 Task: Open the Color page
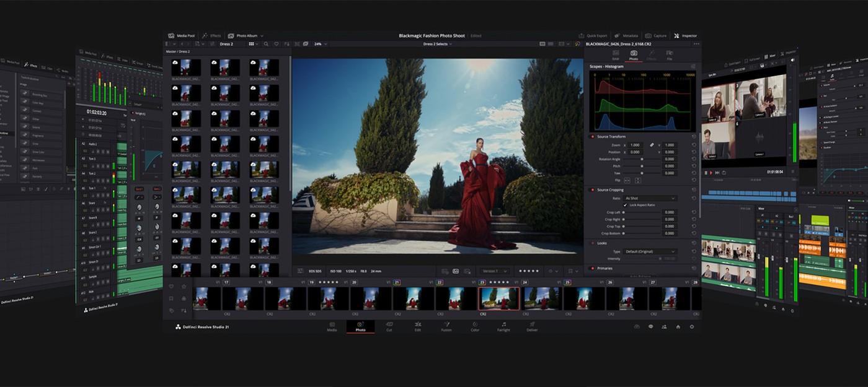(474, 326)
